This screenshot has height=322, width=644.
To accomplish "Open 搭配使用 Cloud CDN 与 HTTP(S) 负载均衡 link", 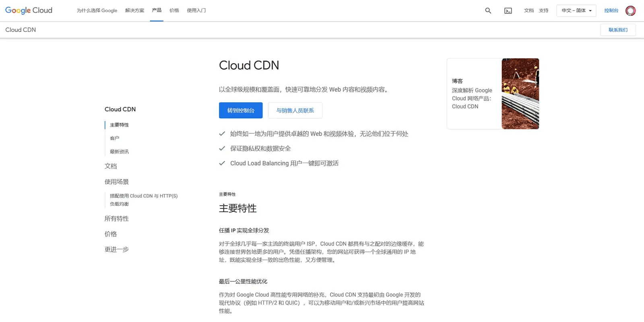I will tap(144, 200).
